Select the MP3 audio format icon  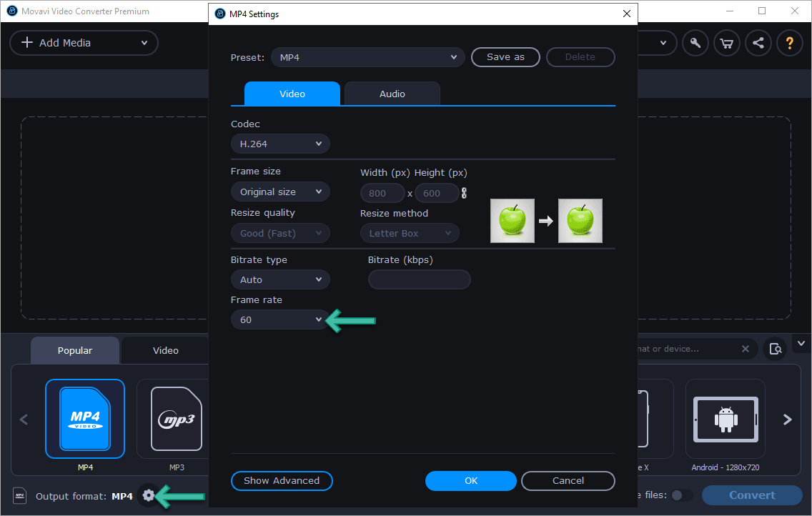[x=176, y=419]
